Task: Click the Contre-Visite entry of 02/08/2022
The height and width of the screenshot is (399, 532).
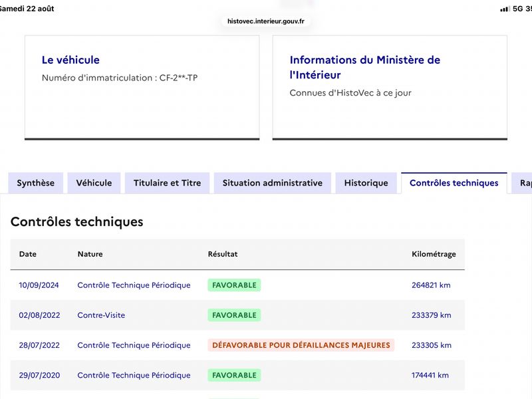Action: click(101, 315)
